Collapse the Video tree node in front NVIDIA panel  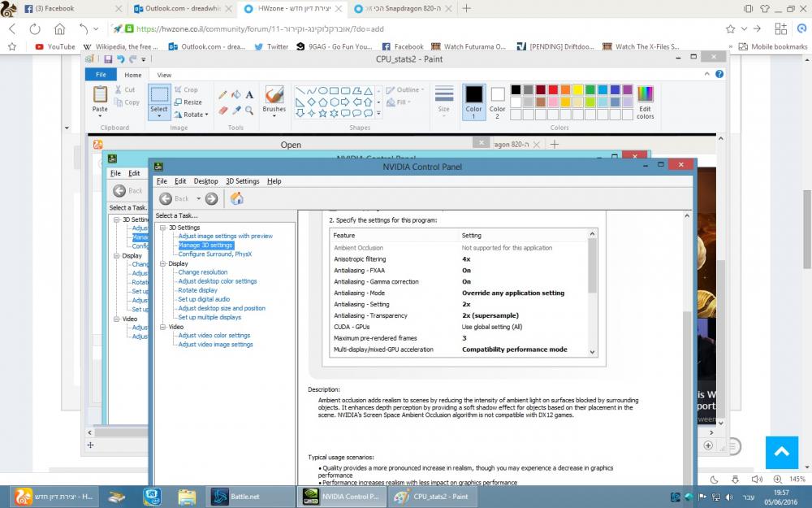[162, 327]
